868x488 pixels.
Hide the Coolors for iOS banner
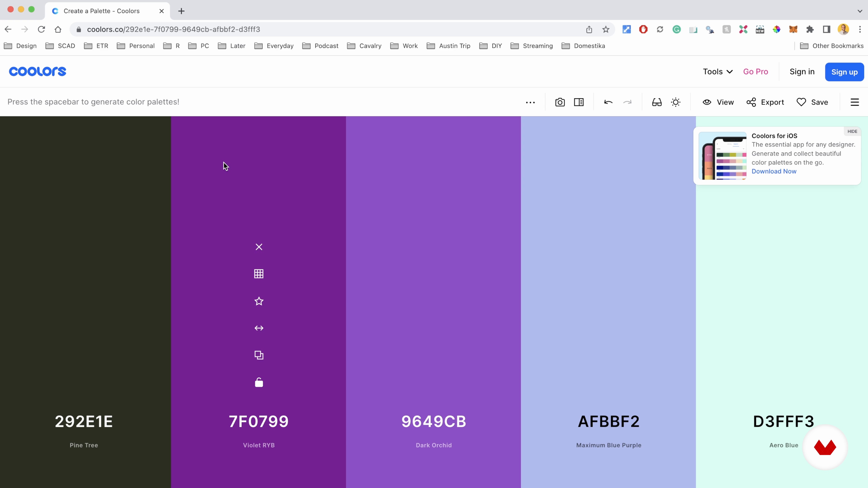852,131
